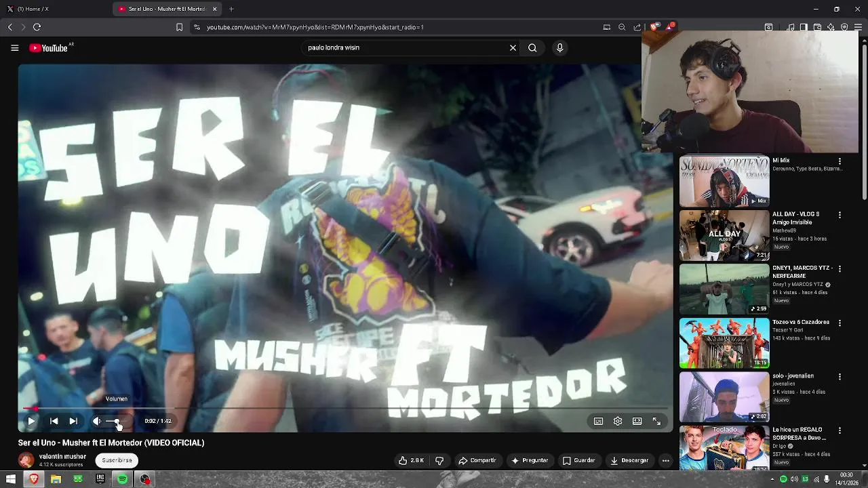This screenshot has width=868, height=488.
Task: Open the Brave Rewards triangle icon
Action: click(670, 27)
